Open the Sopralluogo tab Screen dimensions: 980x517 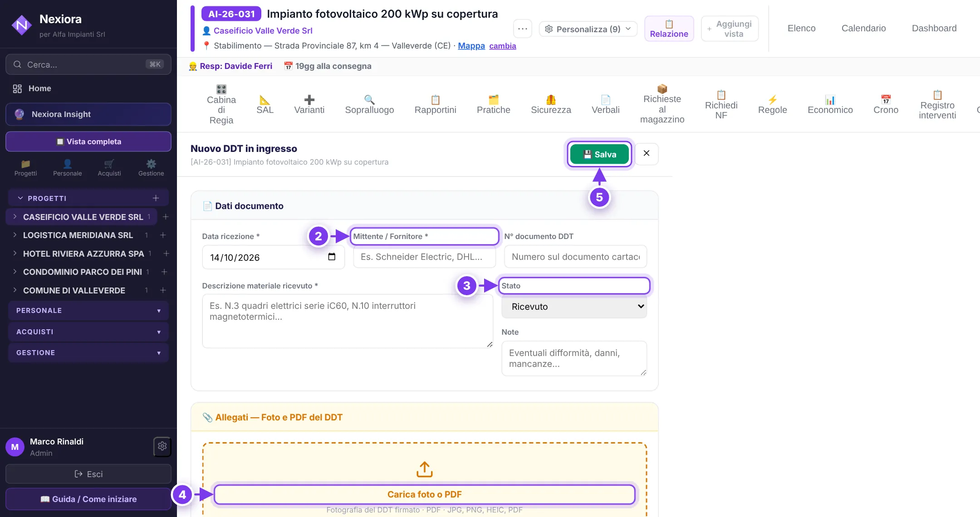(369, 105)
